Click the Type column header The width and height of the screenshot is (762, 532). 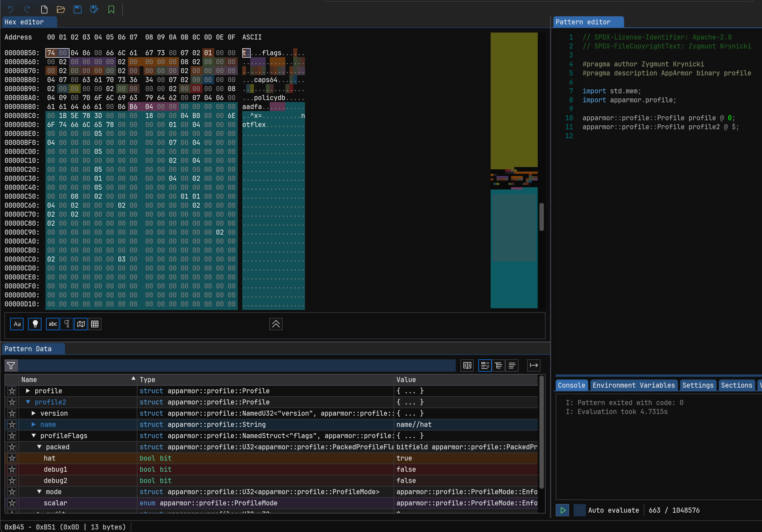pyautogui.click(x=265, y=380)
